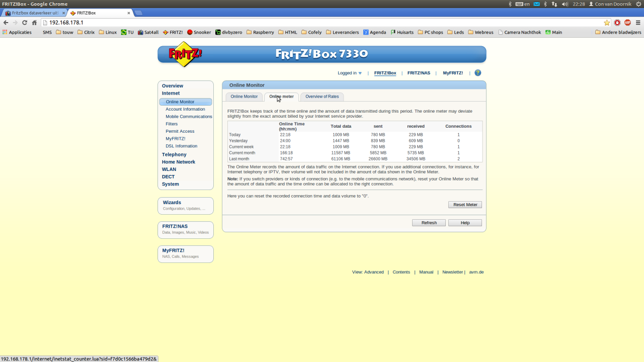
Task: Open the Main bookmark
Action: pos(554,32)
